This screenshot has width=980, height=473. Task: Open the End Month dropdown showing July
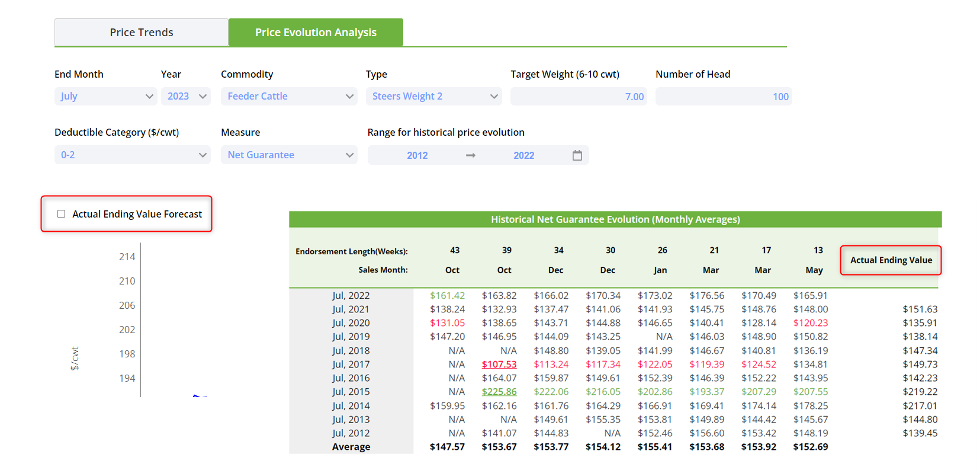click(x=105, y=97)
